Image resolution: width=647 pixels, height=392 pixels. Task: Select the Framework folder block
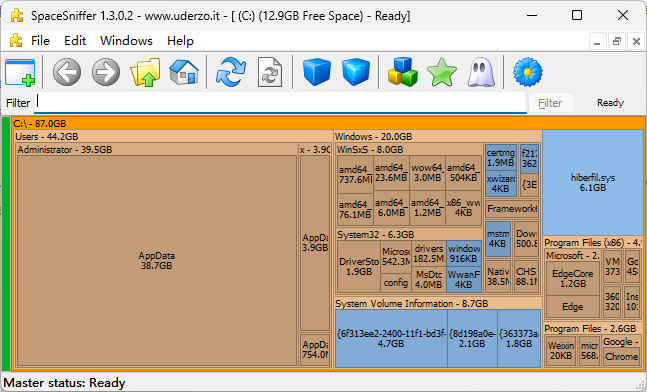pyautogui.click(x=512, y=209)
